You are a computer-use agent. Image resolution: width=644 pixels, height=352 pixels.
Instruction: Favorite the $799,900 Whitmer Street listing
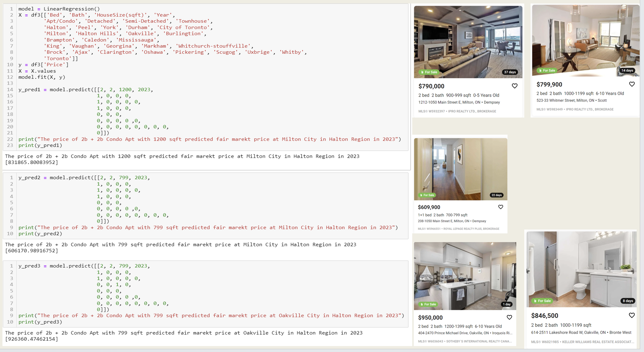[x=632, y=84]
